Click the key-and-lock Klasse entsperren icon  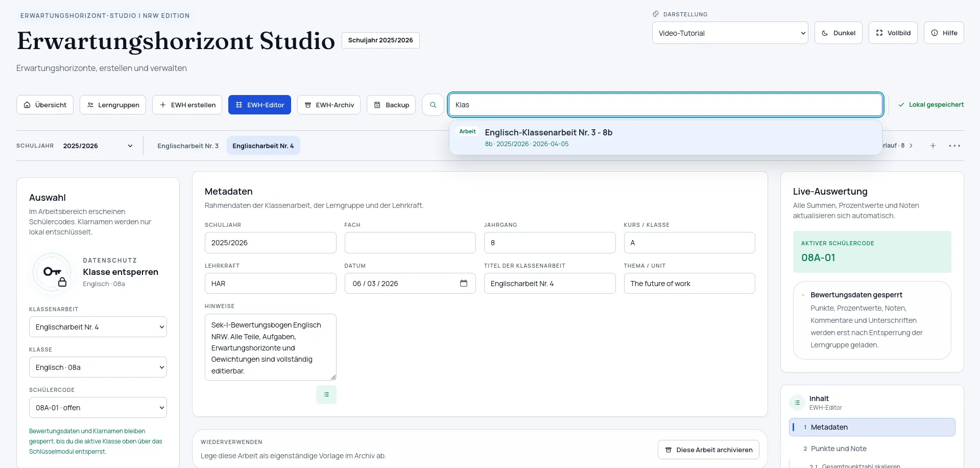(52, 272)
